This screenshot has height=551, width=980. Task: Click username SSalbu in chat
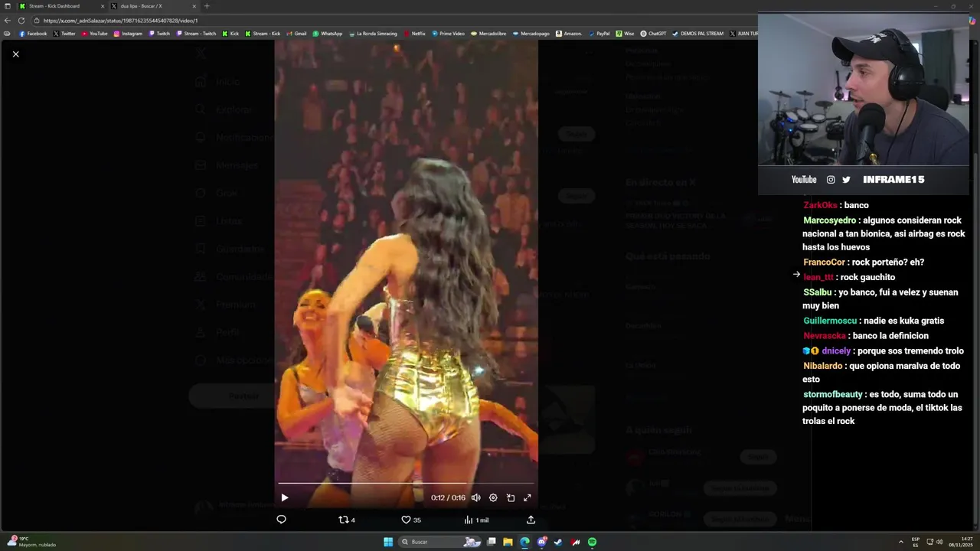click(x=817, y=292)
